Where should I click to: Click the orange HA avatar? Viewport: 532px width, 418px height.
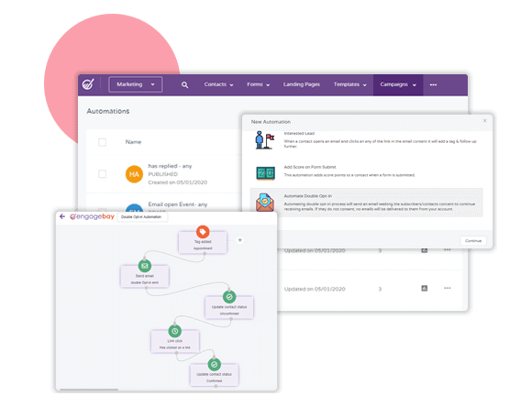click(x=134, y=174)
